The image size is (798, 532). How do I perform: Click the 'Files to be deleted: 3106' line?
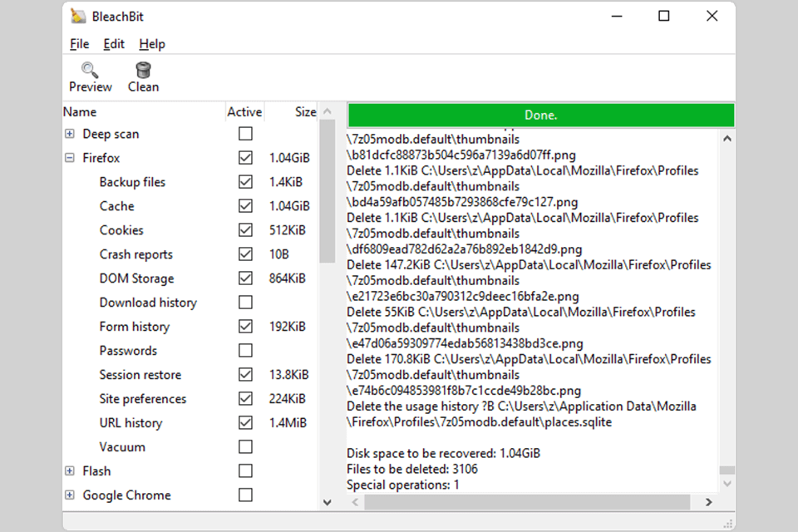click(412, 469)
